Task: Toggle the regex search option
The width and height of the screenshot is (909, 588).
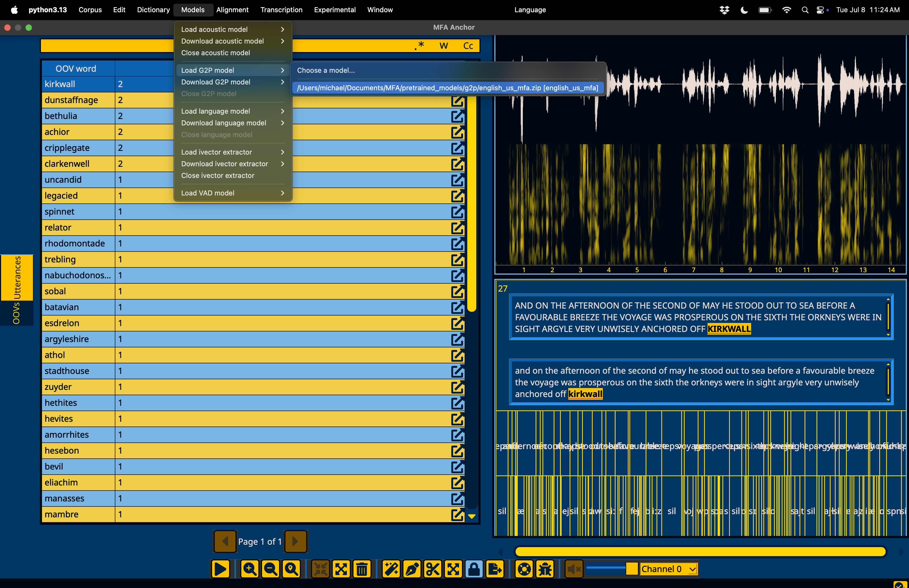Action: tap(419, 45)
